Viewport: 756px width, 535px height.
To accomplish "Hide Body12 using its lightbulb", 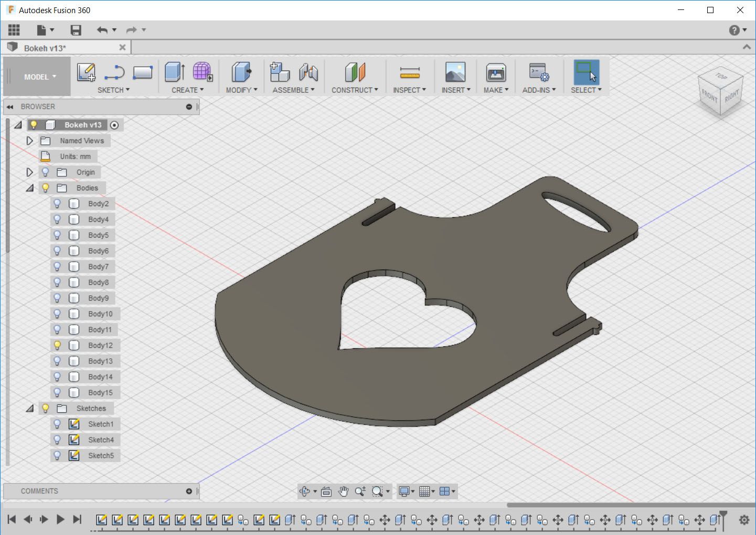I will [58, 345].
